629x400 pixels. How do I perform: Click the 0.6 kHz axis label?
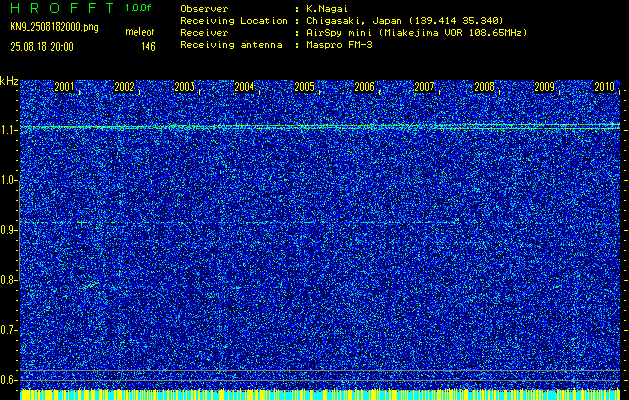pos(8,380)
